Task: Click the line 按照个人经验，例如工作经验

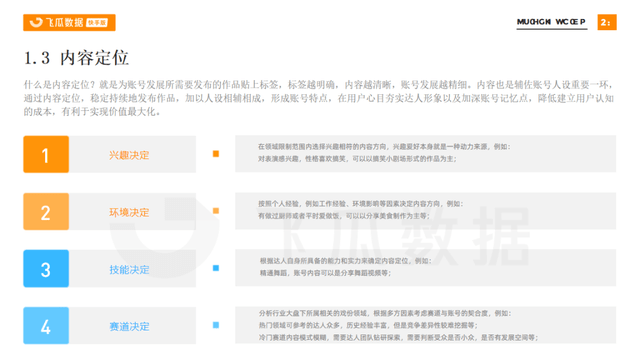Action: pyautogui.click(x=360, y=204)
